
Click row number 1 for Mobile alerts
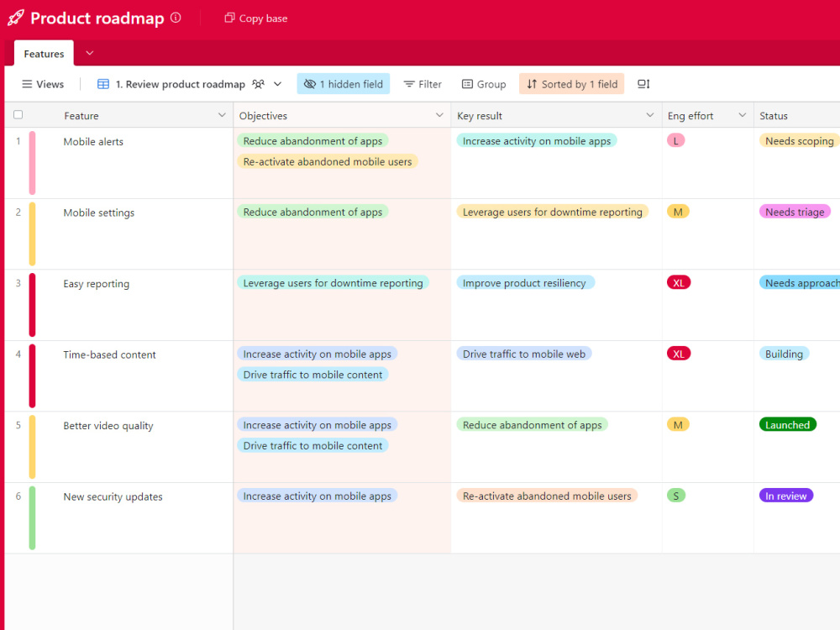(18, 141)
